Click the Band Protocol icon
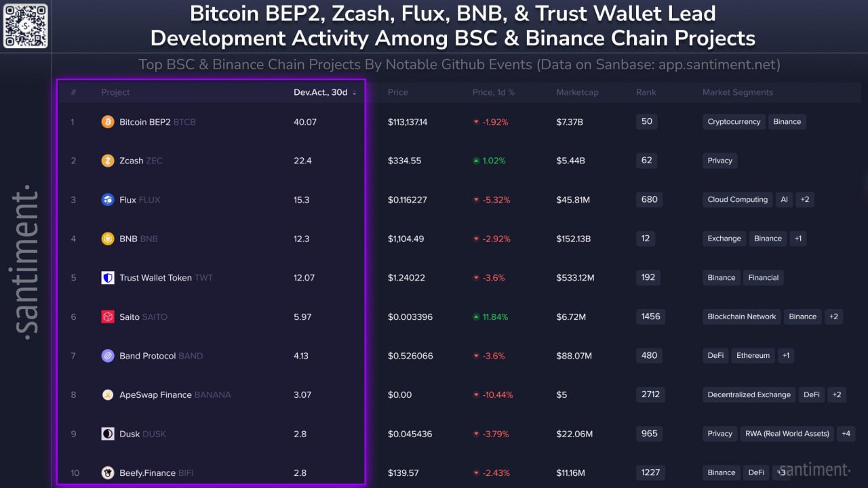Screen dimensions: 868x488 pyautogui.click(x=108, y=356)
